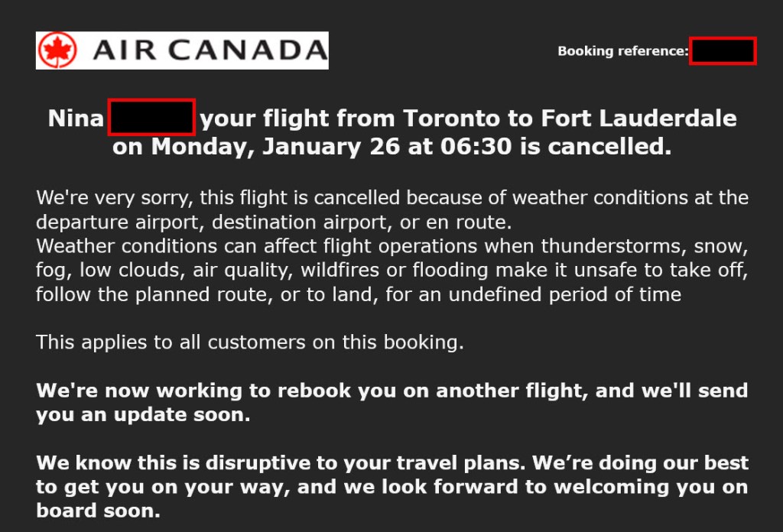This screenshot has width=783, height=532.
Task: Click the words "departure airport" in the apology
Action: (119, 222)
